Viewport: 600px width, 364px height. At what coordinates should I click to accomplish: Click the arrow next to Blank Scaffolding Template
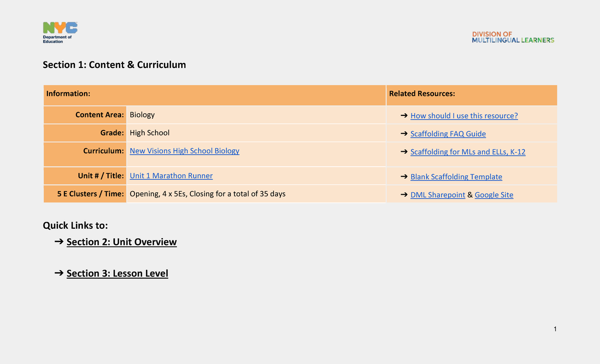pos(404,177)
